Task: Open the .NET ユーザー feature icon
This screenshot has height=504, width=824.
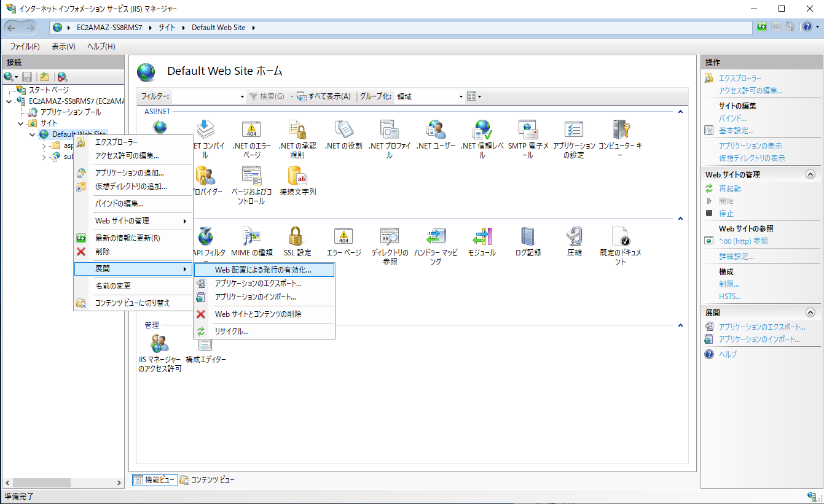Action: tap(436, 130)
